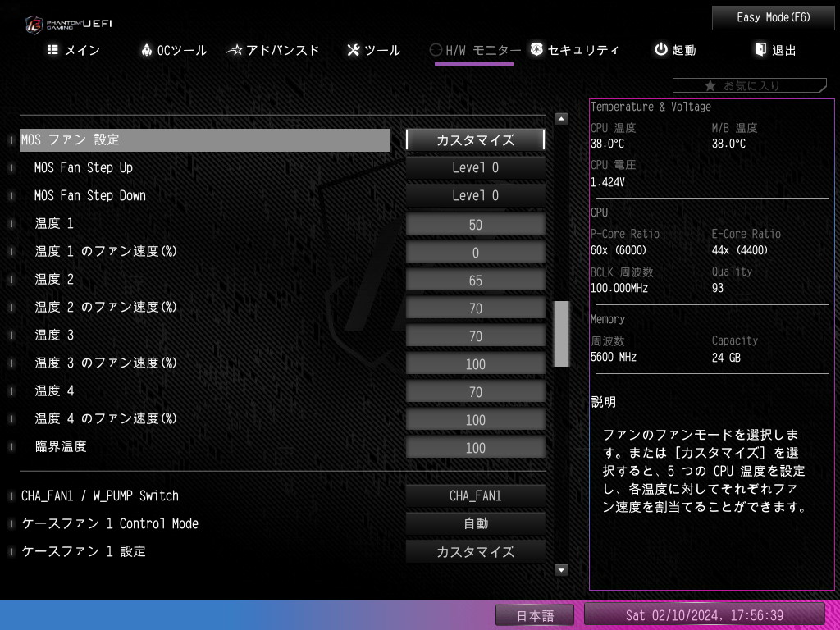Click BCLK 周波数 100.000MHz value
This screenshot has width=840, height=630.
point(619,288)
